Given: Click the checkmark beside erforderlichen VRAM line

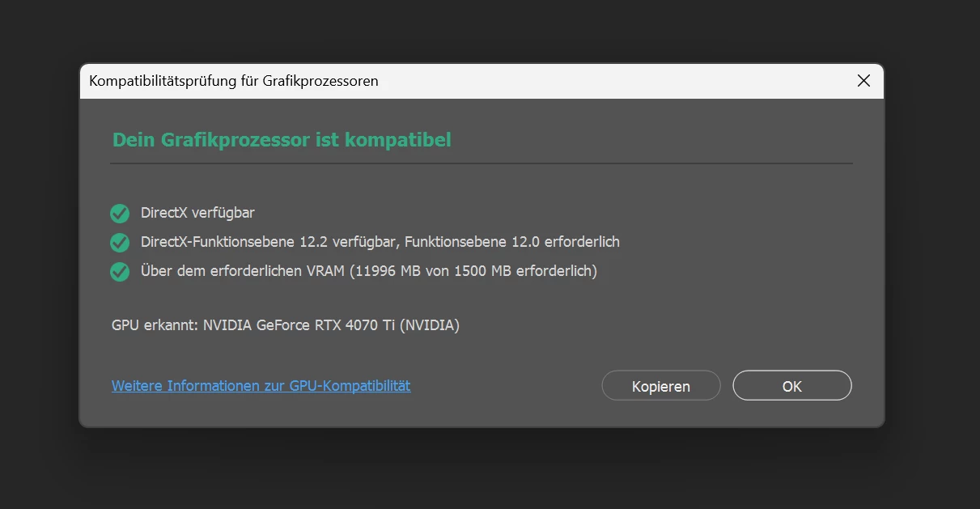Looking at the screenshot, I should coord(120,272).
